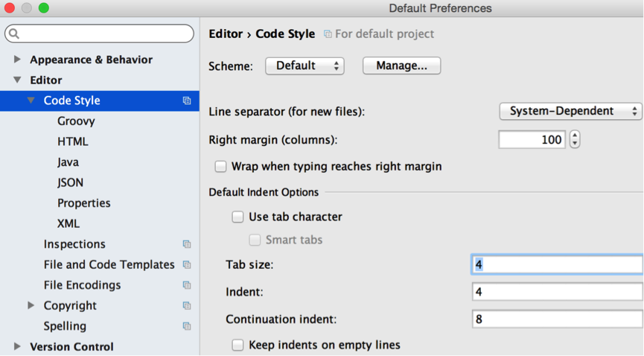
Task: Expand the Appearance & Behavior section
Action: pos(17,60)
